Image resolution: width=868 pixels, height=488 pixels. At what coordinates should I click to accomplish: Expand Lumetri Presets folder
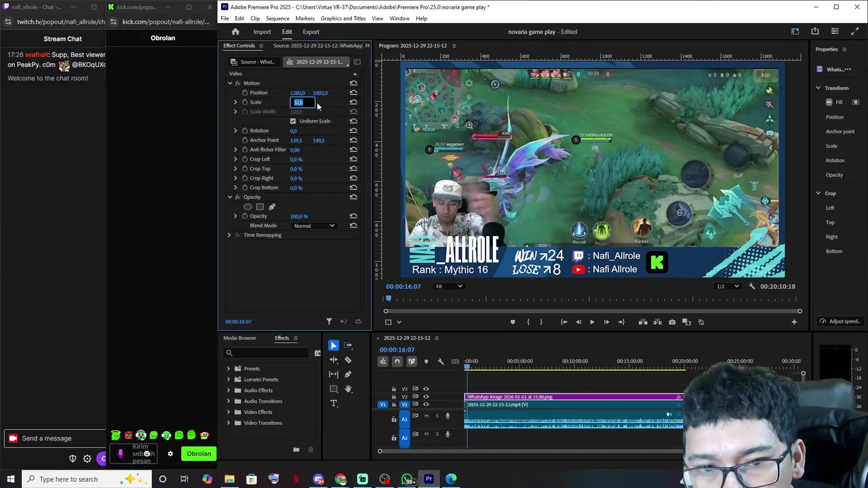(x=229, y=380)
